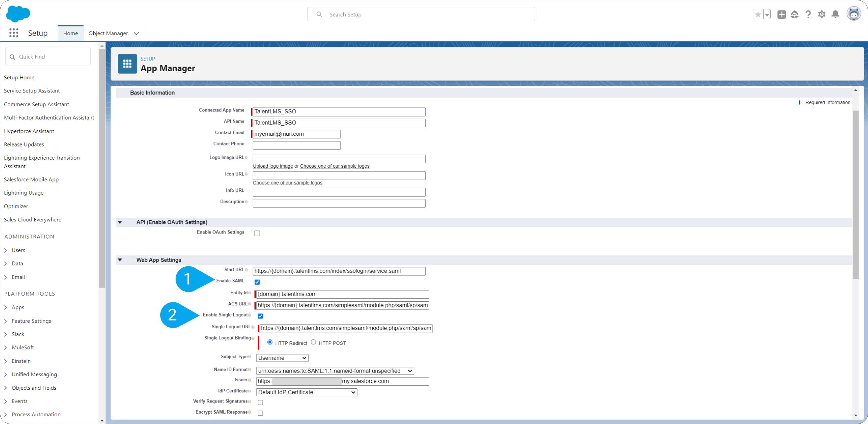The width and height of the screenshot is (868, 424).
Task: Click the App Manager grid icon
Action: coord(127,64)
